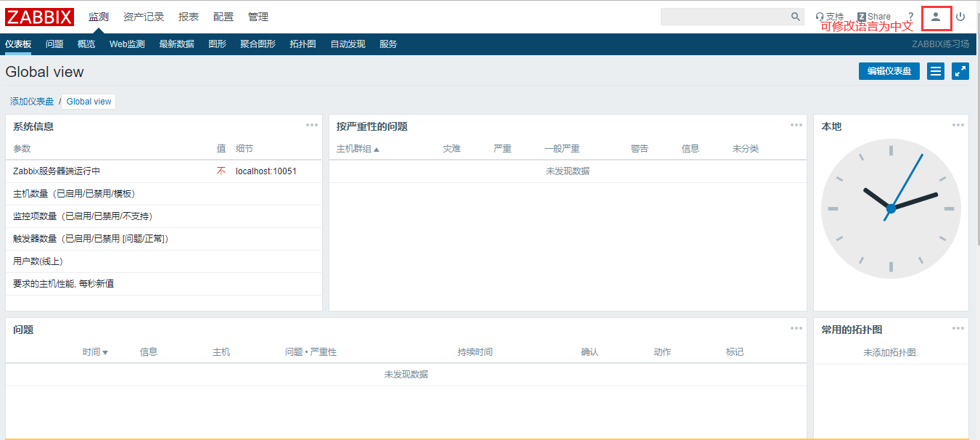This screenshot has width=980, height=440.
Task: Go to the 聚合图形 submenu tab
Action: pyautogui.click(x=258, y=44)
